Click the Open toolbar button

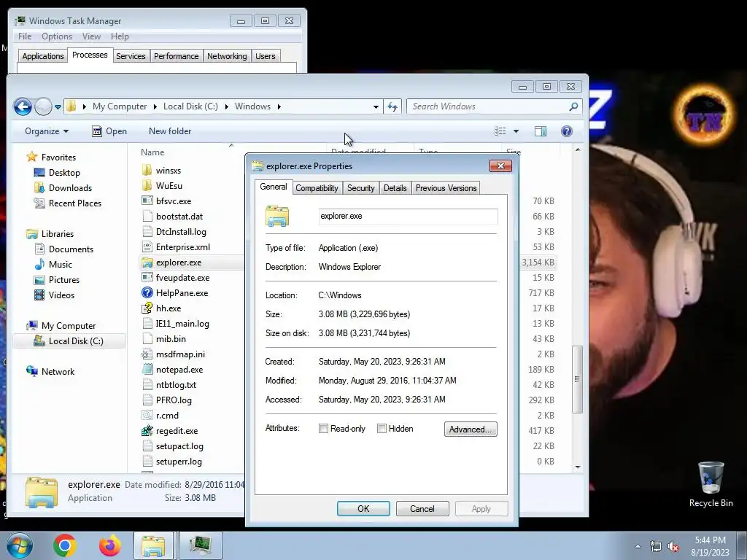click(x=109, y=131)
